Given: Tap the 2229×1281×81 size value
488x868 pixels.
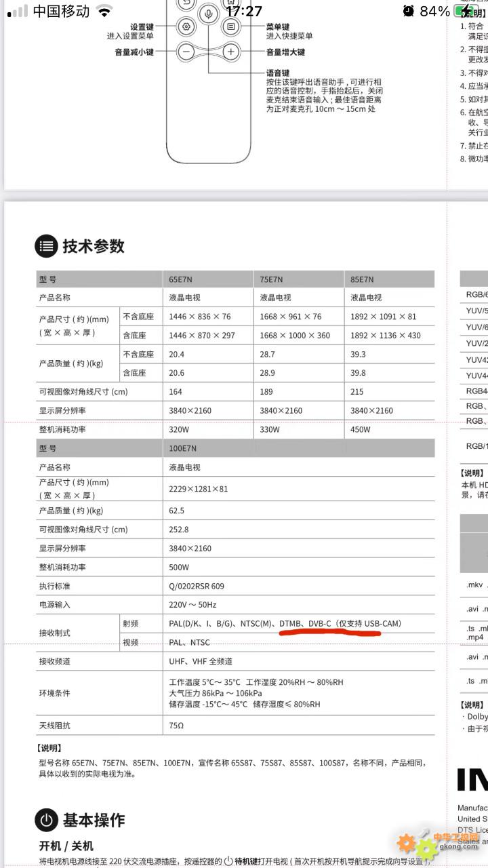Looking at the screenshot, I should coord(199,489).
